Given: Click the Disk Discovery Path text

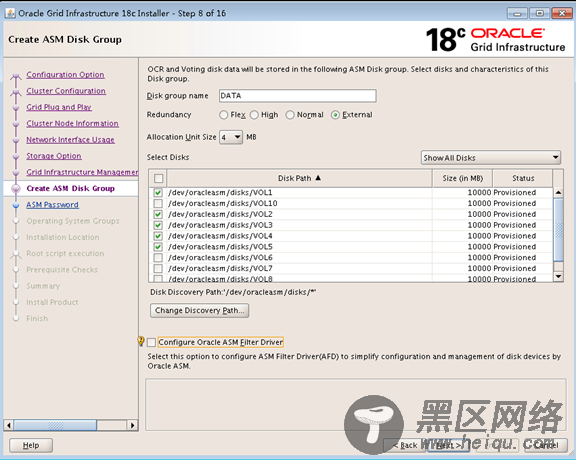Looking at the screenshot, I should (233, 292).
